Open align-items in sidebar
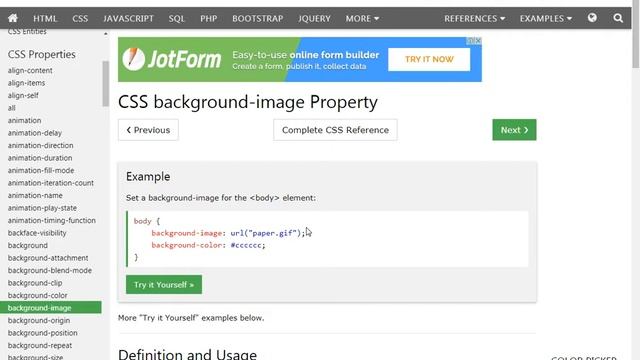The image size is (640, 360). (27, 83)
